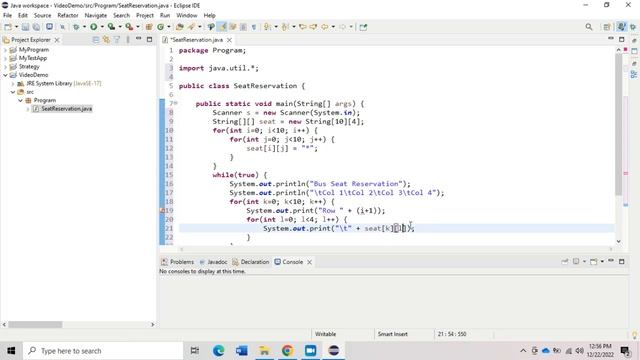
Task: Select the MyTestApp project
Action: tap(33, 58)
